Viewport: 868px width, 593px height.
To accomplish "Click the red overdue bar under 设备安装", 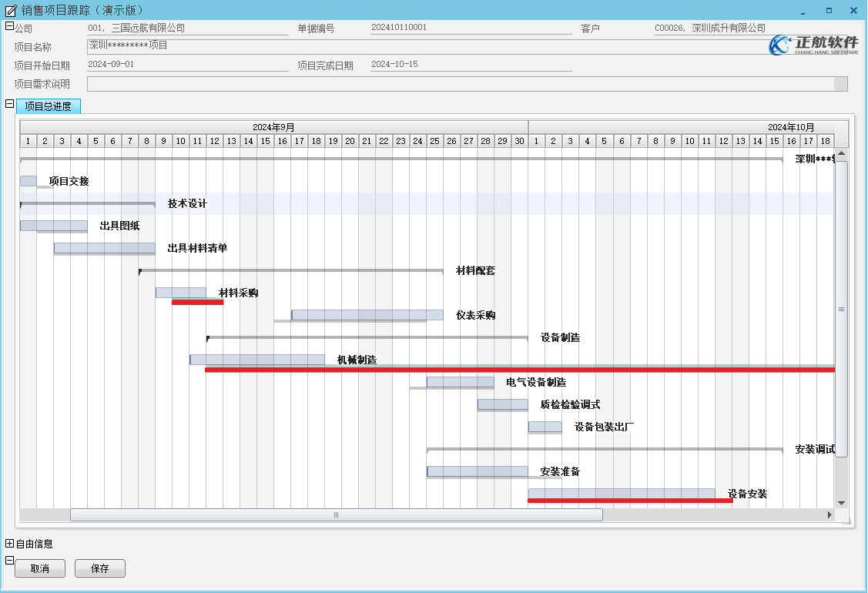I will pos(630,501).
